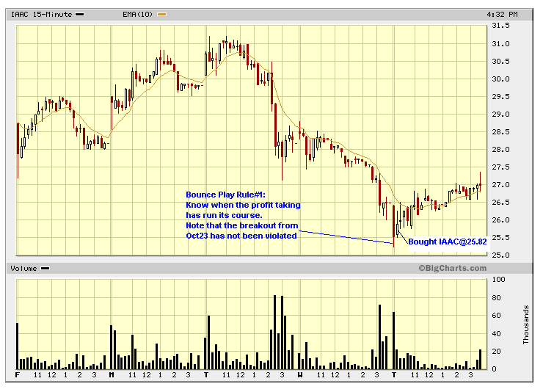543x392 pixels.
Task: Click the 100 volume axis label
Action: point(498,280)
